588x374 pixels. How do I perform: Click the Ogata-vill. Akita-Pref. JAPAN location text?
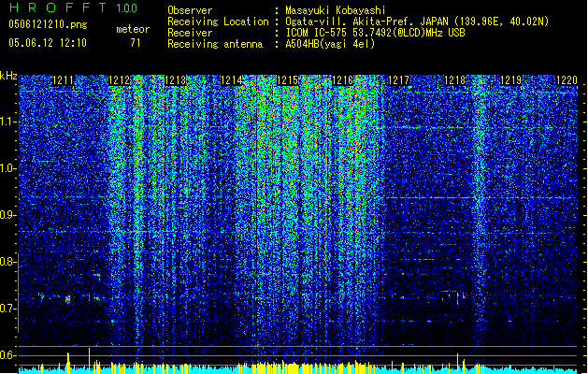pyautogui.click(x=417, y=22)
